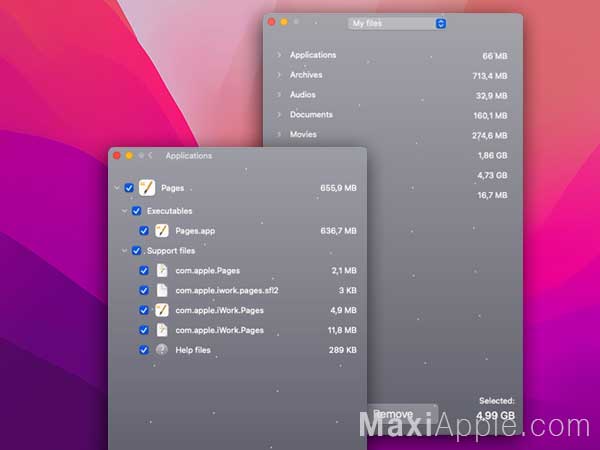Click the 713,4 MB Archives size

[x=490, y=76]
